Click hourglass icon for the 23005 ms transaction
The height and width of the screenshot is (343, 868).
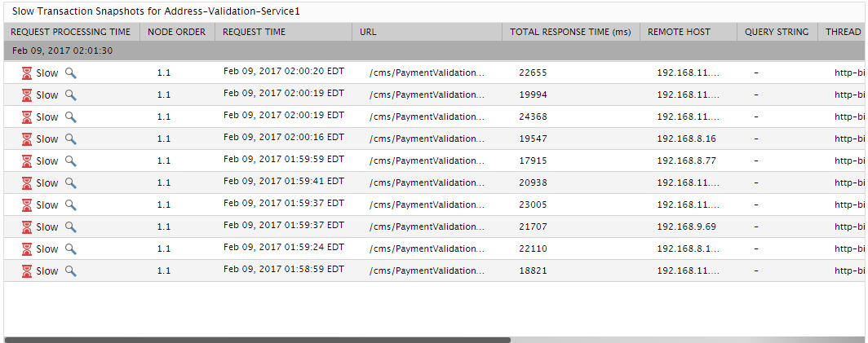pyautogui.click(x=27, y=204)
